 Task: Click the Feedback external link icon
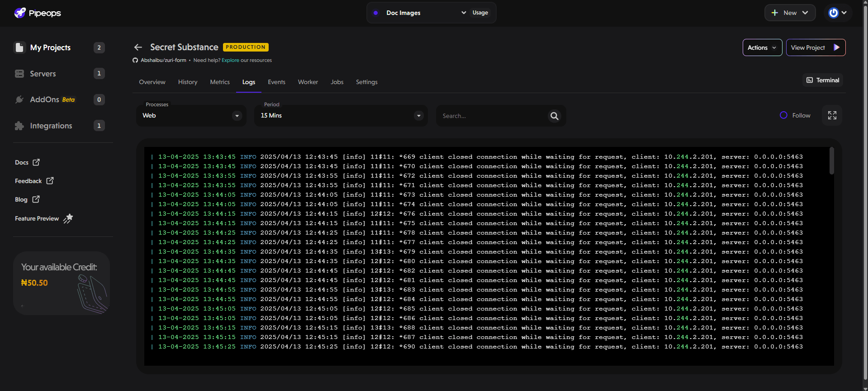click(x=50, y=180)
